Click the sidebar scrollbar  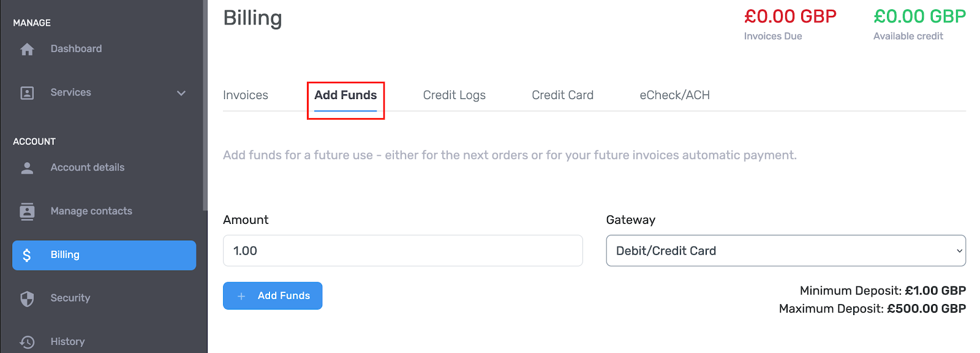click(x=205, y=104)
